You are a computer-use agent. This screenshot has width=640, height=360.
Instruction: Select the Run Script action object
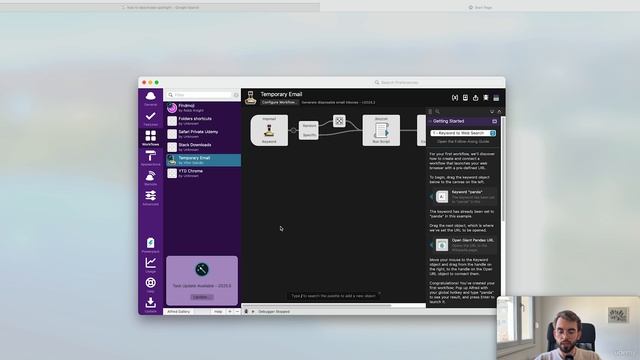coord(381,130)
